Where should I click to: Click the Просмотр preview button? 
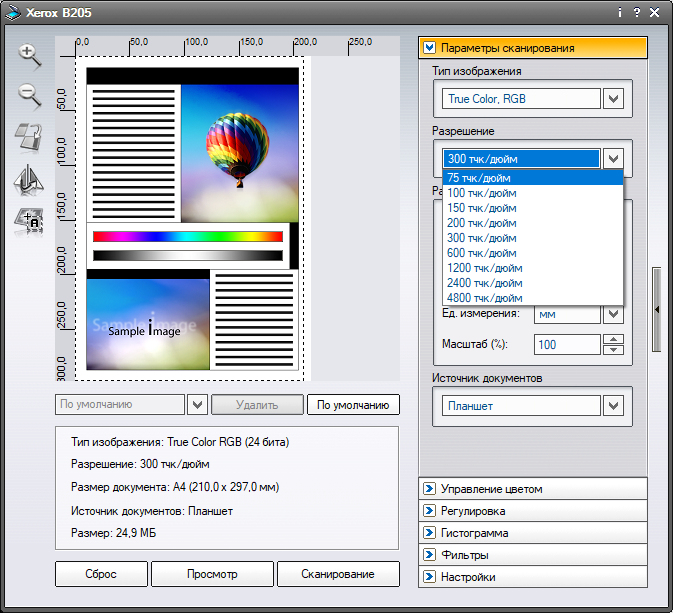212,574
